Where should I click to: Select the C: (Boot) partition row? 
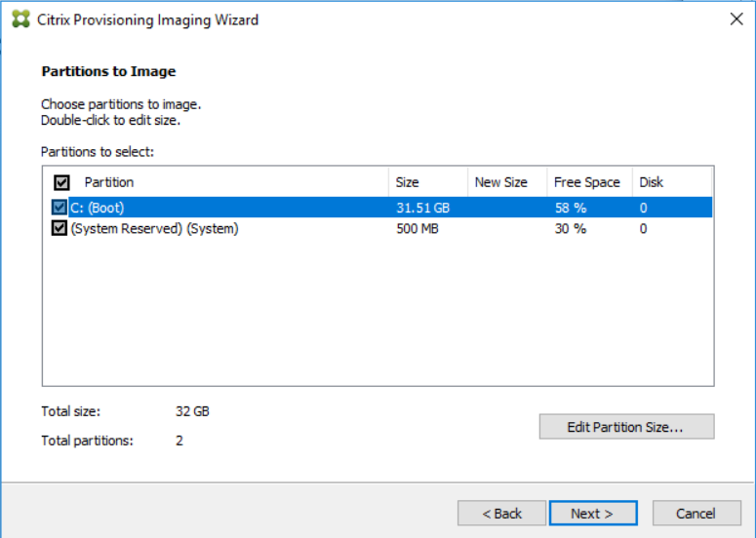coord(381,208)
